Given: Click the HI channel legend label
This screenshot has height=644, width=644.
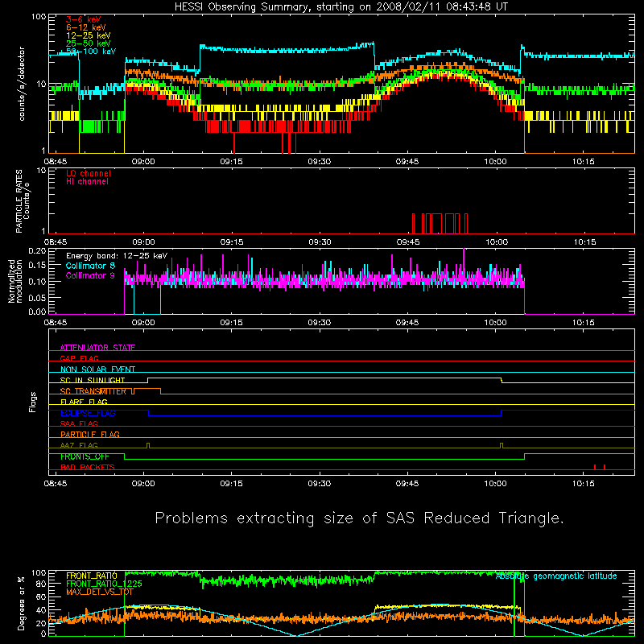Looking at the screenshot, I should tap(87, 182).
